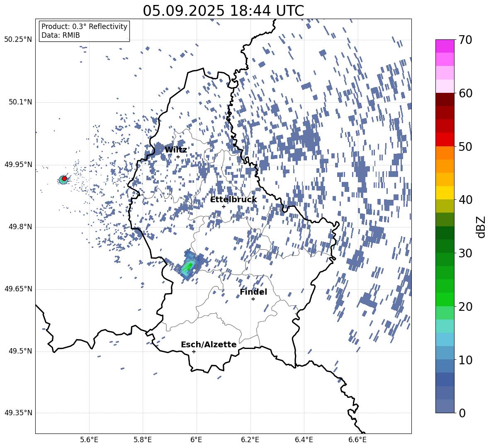Click the 5.6°E longitude label
Viewport: 491px width, 448px height.
pos(89,440)
